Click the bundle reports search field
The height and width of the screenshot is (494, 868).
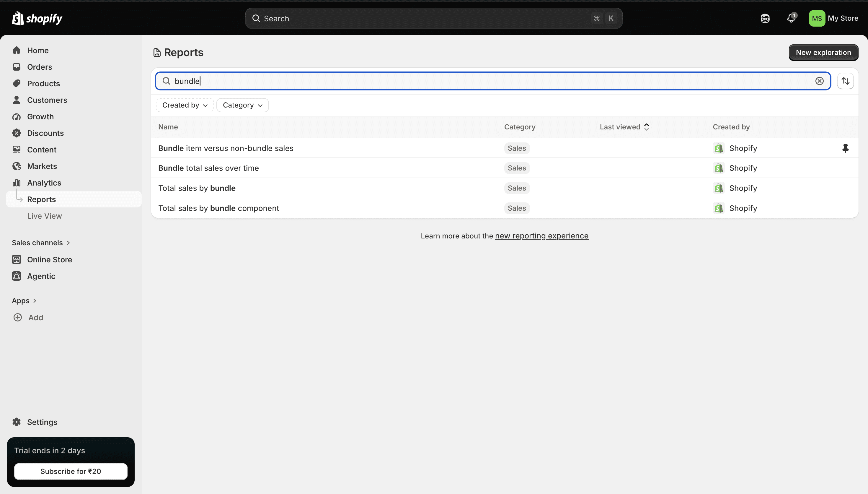(x=493, y=81)
